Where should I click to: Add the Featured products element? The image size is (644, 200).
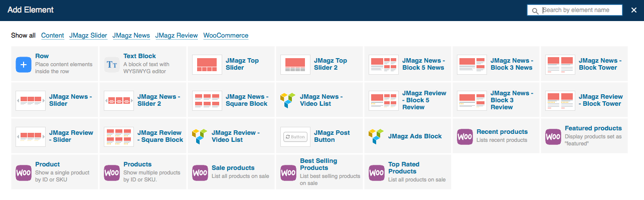click(584, 136)
